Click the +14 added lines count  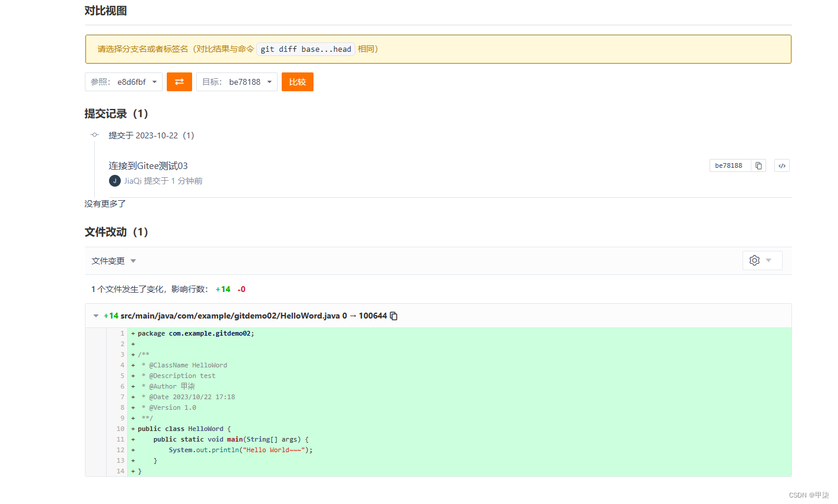(x=223, y=289)
